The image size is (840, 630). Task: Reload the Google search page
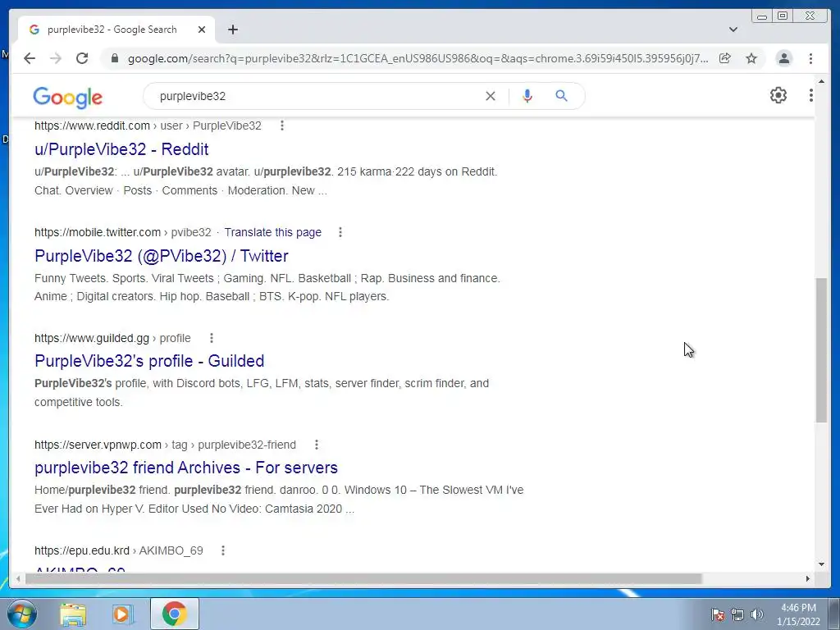[82, 58]
